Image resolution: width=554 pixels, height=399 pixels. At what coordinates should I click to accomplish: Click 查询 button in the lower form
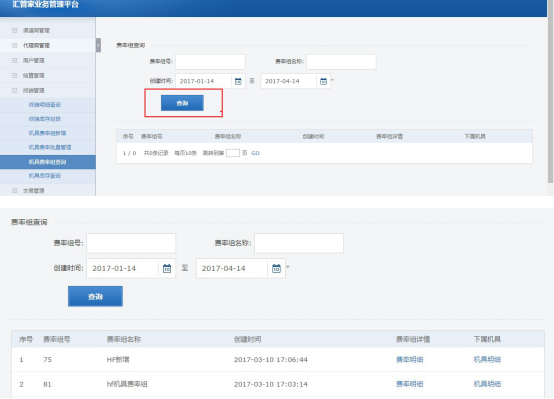click(95, 296)
